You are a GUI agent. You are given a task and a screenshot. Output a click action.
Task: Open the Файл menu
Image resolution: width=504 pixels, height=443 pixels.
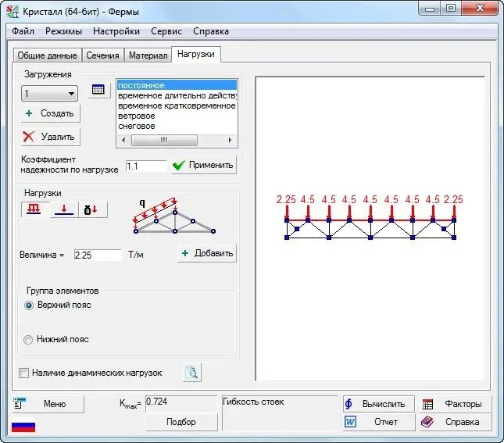click(23, 31)
